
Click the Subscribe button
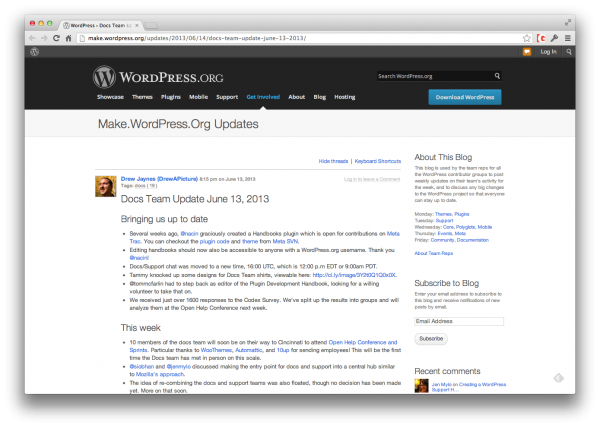431,339
